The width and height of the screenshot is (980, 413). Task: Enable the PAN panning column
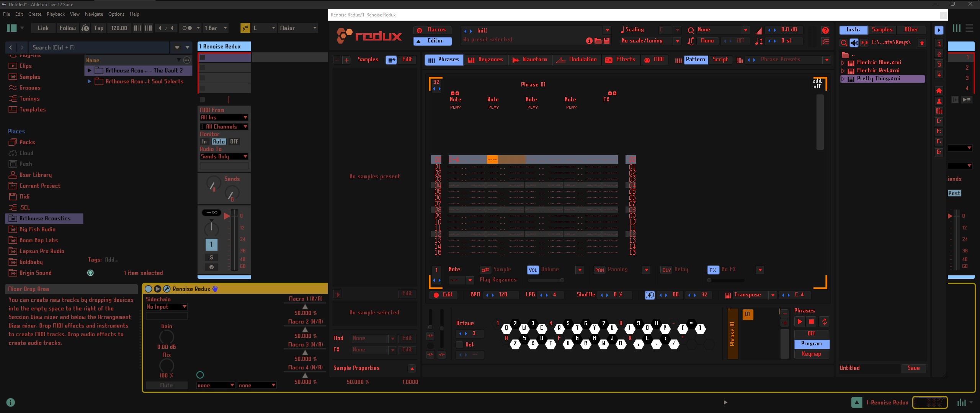tap(599, 270)
